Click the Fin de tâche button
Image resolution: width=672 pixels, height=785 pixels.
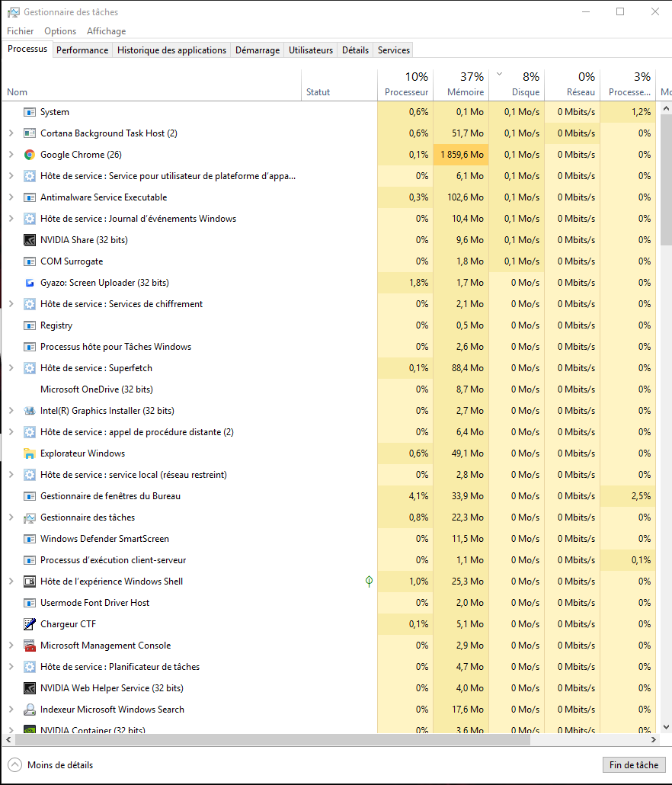point(634,765)
